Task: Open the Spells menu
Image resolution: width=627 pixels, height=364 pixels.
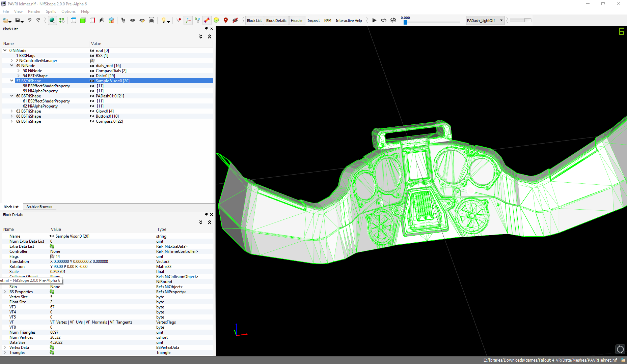Action: (x=51, y=11)
